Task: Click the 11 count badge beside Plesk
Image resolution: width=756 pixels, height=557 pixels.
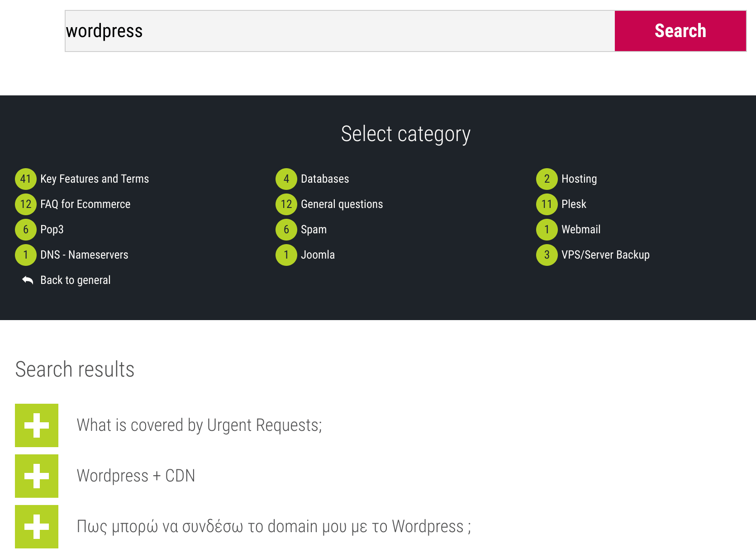Action: 547,204
